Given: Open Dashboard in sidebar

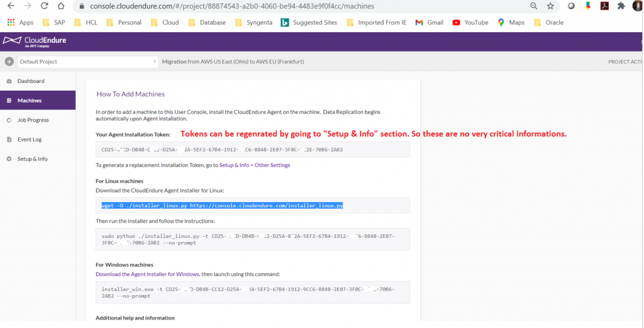Looking at the screenshot, I should (38, 81).
